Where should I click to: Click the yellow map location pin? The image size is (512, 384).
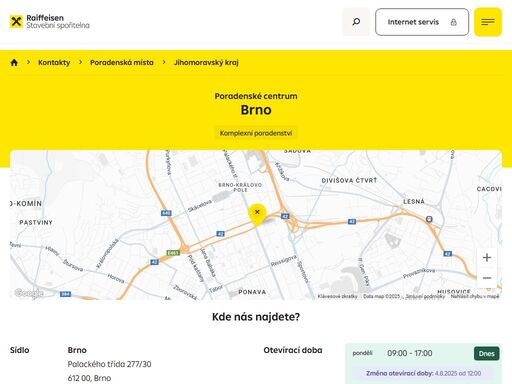[257, 214]
